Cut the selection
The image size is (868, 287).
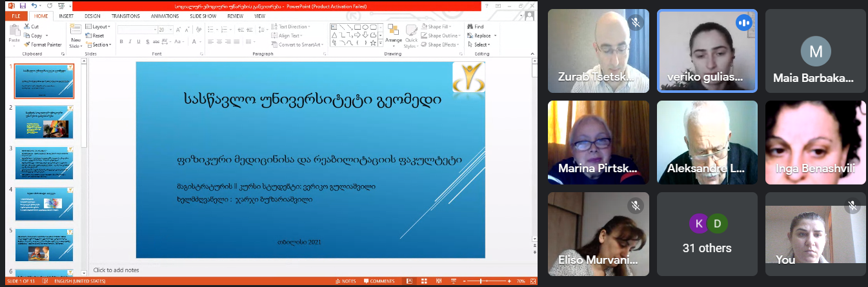tap(31, 26)
